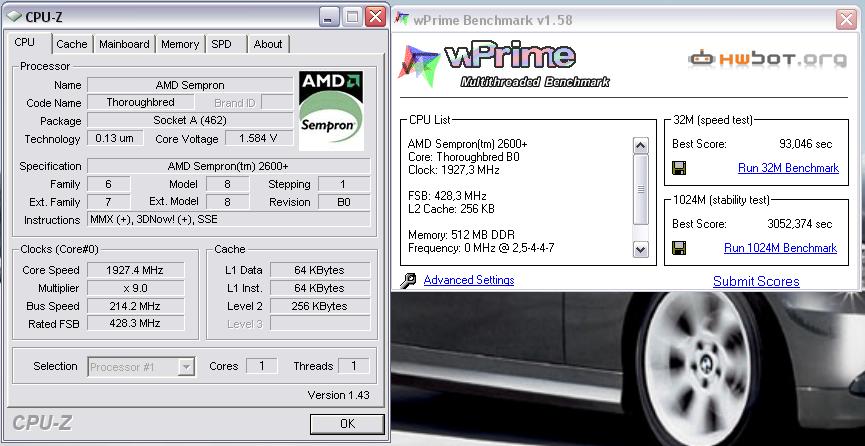The height and width of the screenshot is (446, 865).
Task: Open the CPU tab in CPU-Z
Action: click(x=25, y=43)
